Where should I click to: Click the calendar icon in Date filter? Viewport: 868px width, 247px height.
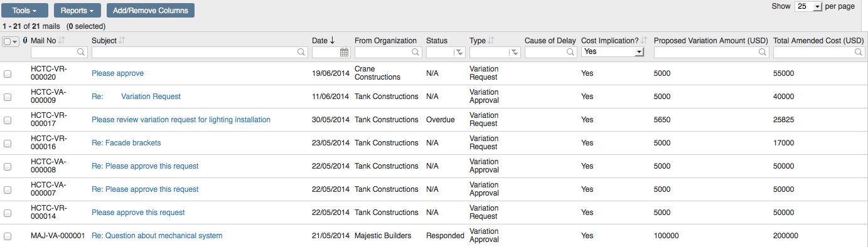point(344,53)
